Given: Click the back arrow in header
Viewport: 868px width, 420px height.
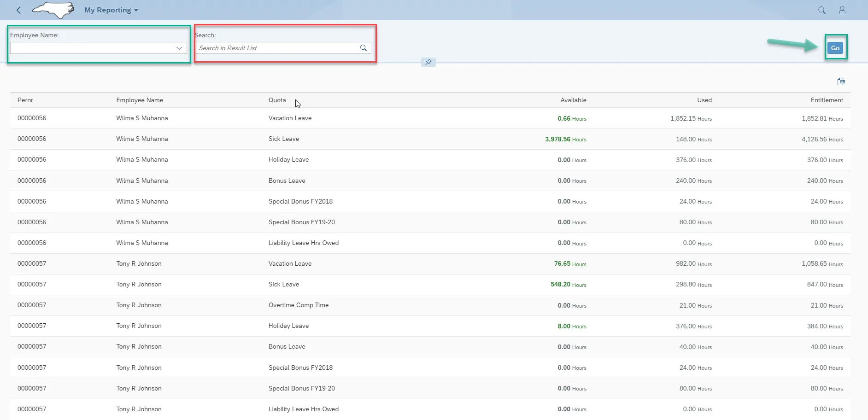Looking at the screenshot, I should coord(18,10).
